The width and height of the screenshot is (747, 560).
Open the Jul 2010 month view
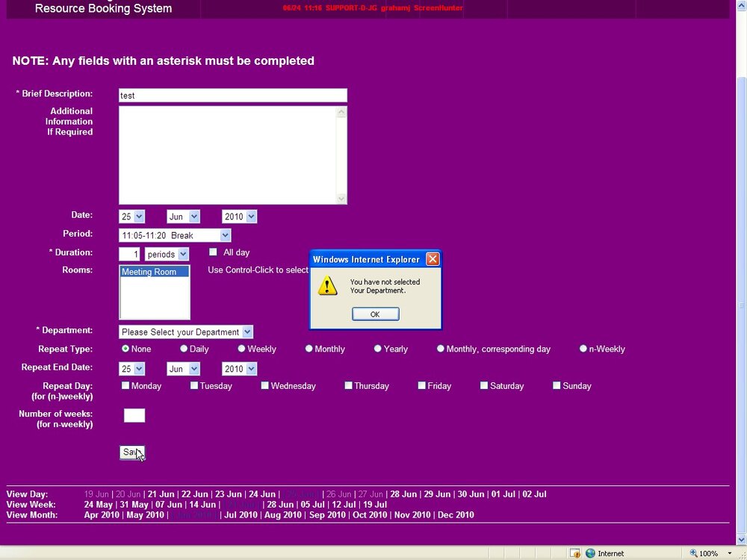tap(241, 514)
